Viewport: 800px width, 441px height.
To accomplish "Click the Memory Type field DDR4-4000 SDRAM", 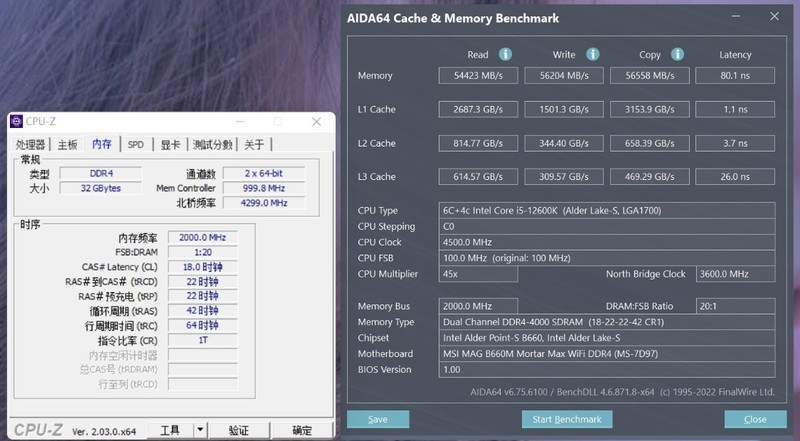I will (607, 322).
